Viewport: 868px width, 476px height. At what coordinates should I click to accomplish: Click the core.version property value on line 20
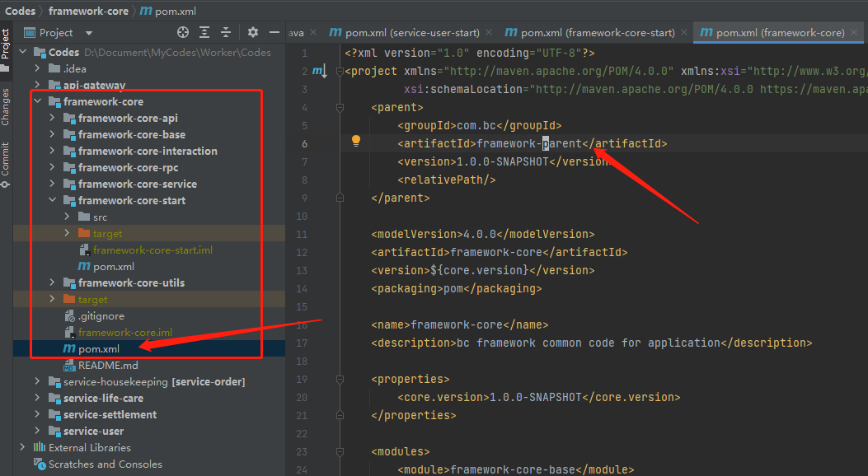point(536,398)
